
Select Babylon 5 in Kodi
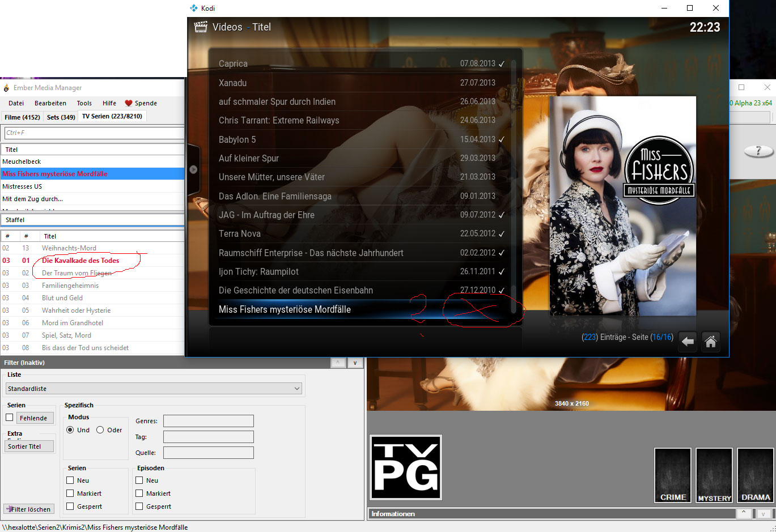(362, 139)
